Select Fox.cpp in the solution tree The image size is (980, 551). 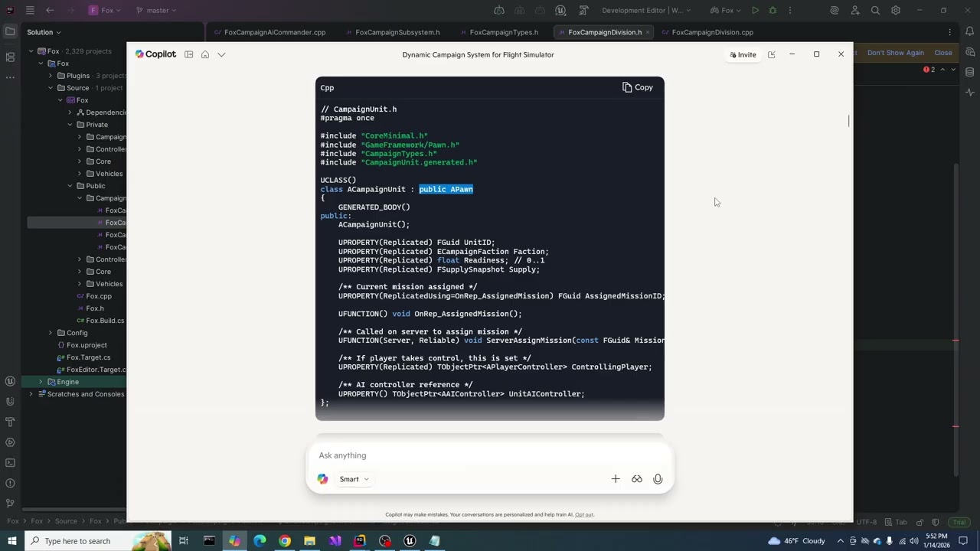pos(94,296)
